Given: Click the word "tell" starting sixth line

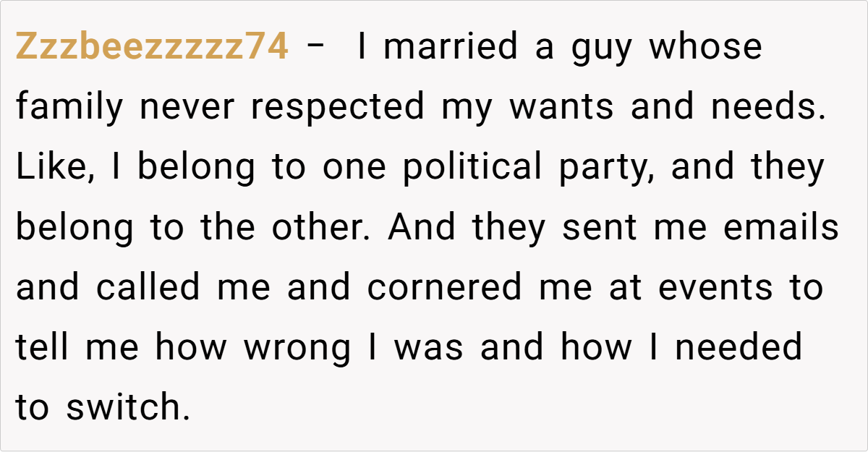Looking at the screenshot, I should click(43, 349).
